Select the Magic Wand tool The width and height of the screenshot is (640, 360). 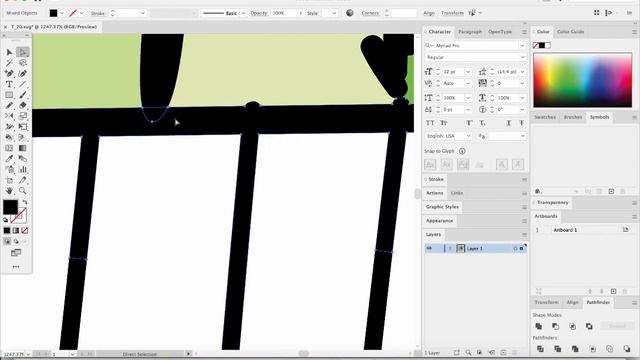coord(9,63)
